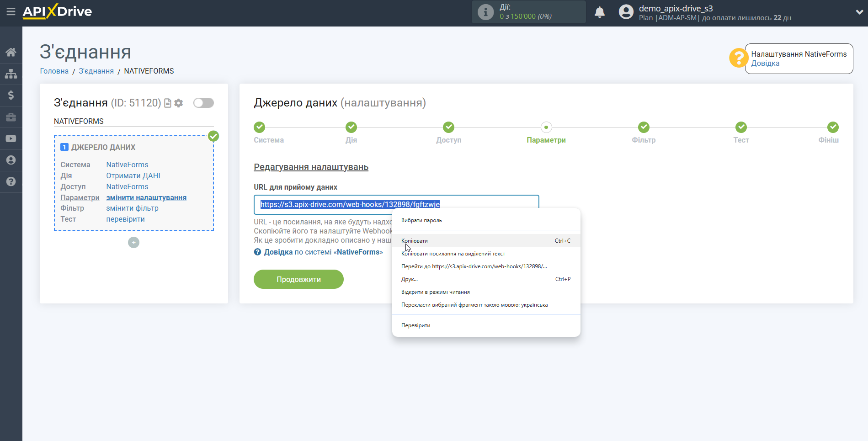The image size is (868, 441).
Task: Select 'Перекласти вибраний фрагмент' menu item
Action: [486, 305]
